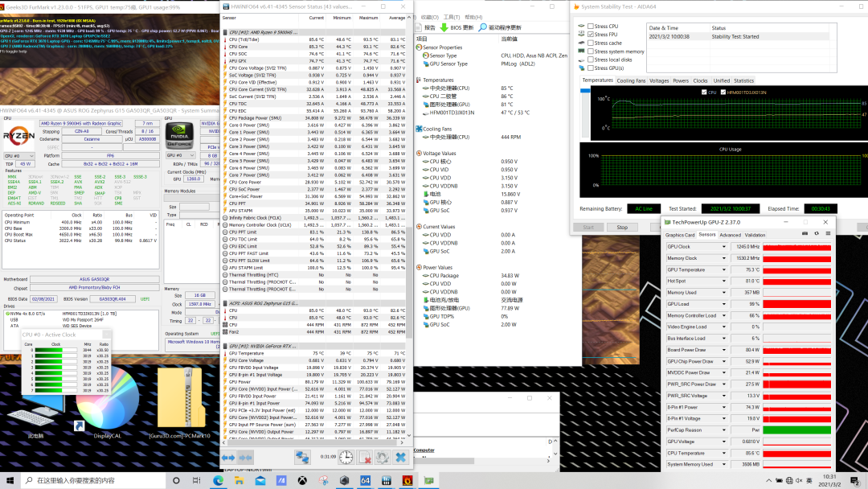Viewport: 868px width, 489px height.
Task: Click the expand columns blue arrows icon
Action: click(x=227, y=457)
